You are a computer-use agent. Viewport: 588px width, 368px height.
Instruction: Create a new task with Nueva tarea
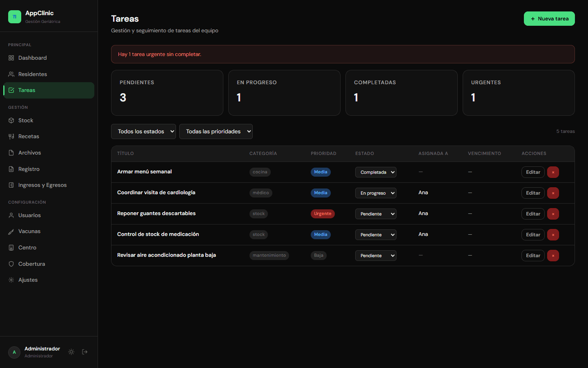point(549,19)
